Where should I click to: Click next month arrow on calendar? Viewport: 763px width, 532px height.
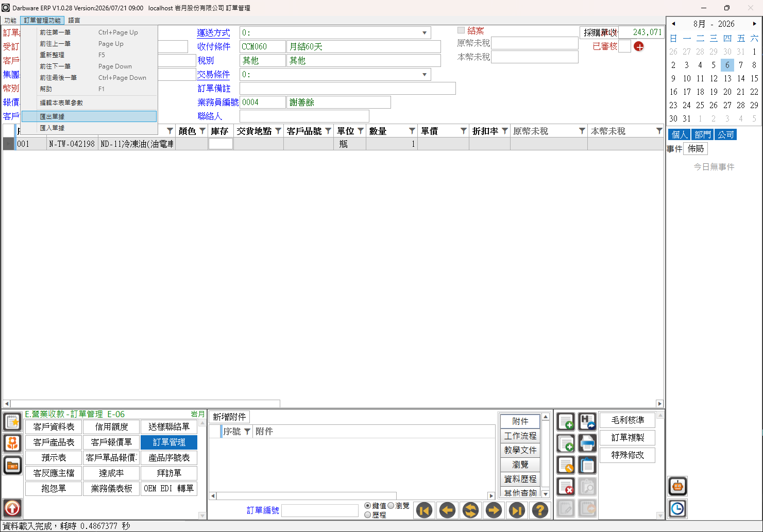click(x=754, y=24)
